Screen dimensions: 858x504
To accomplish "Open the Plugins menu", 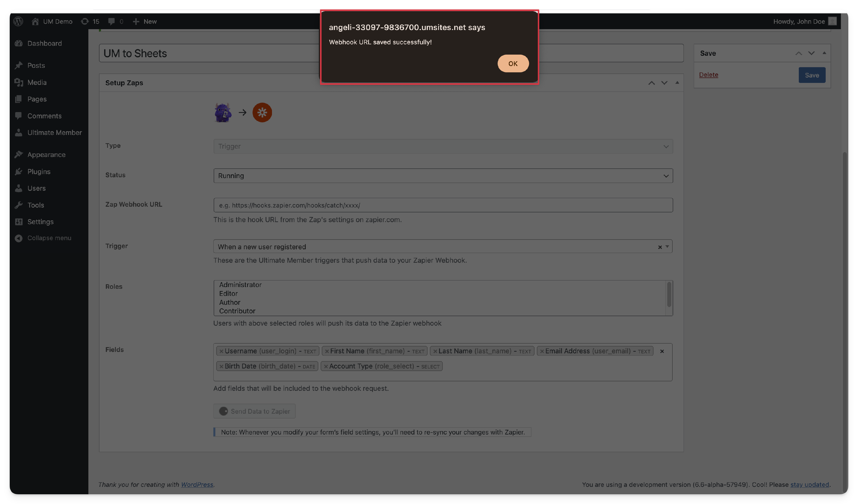I will pyautogui.click(x=39, y=172).
